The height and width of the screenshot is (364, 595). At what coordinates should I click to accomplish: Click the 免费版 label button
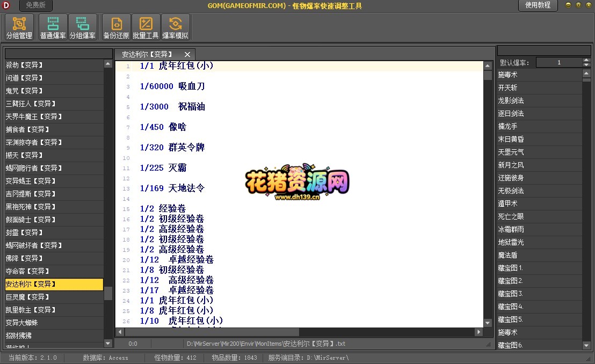[35, 5]
